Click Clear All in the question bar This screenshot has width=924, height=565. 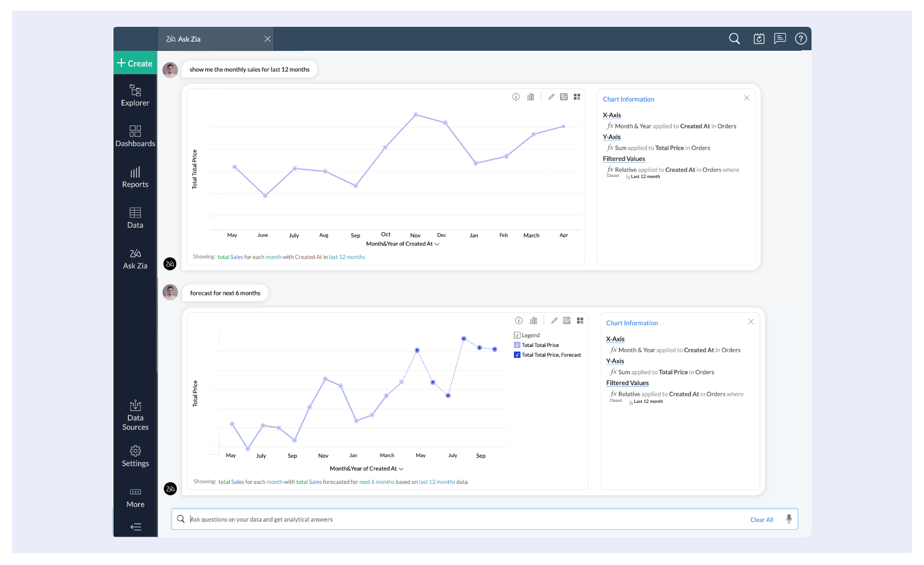[762, 519]
